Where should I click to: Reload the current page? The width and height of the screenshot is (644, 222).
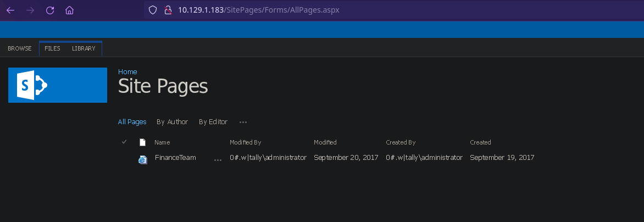[x=49, y=10]
